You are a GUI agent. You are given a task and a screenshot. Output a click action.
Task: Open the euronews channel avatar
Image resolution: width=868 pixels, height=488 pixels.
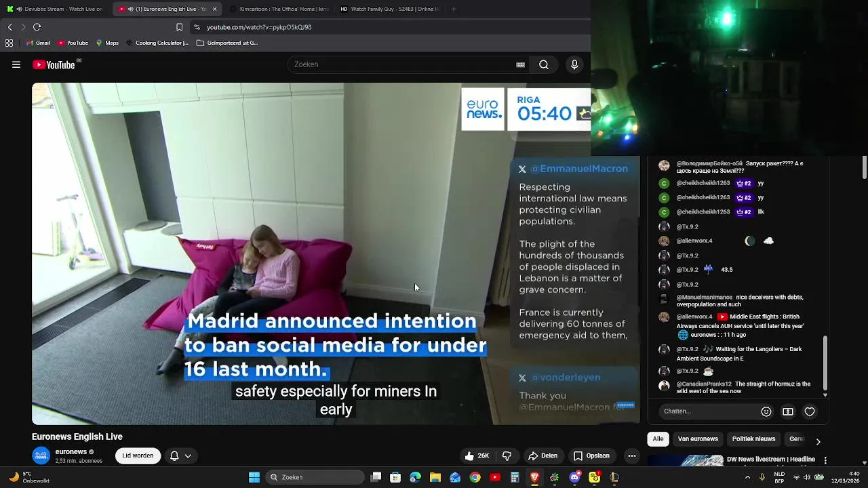click(x=41, y=456)
